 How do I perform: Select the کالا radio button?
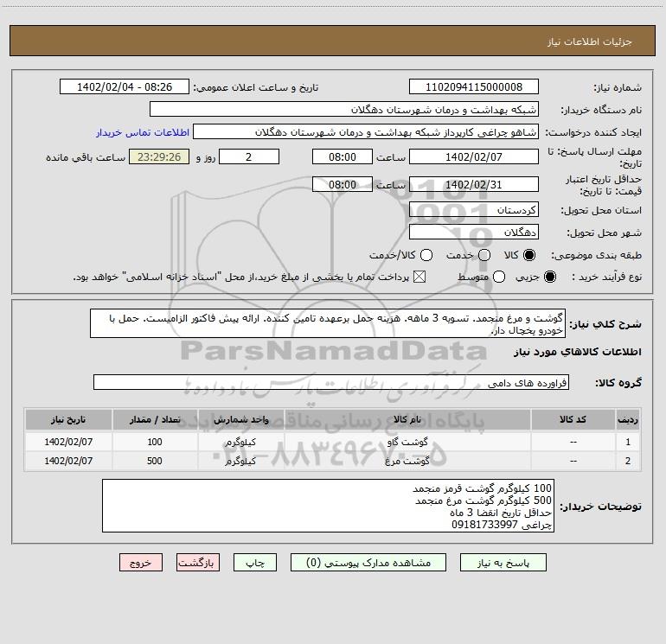[528, 255]
